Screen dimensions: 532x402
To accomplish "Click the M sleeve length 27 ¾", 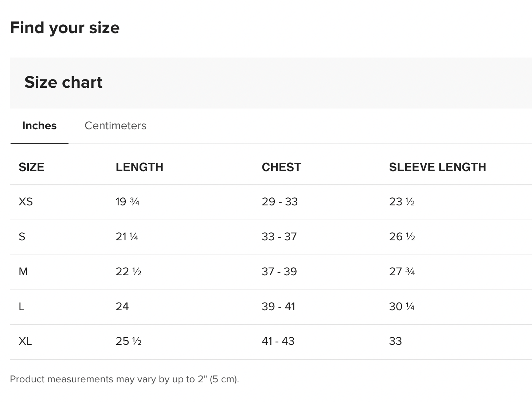I will (x=402, y=272).
